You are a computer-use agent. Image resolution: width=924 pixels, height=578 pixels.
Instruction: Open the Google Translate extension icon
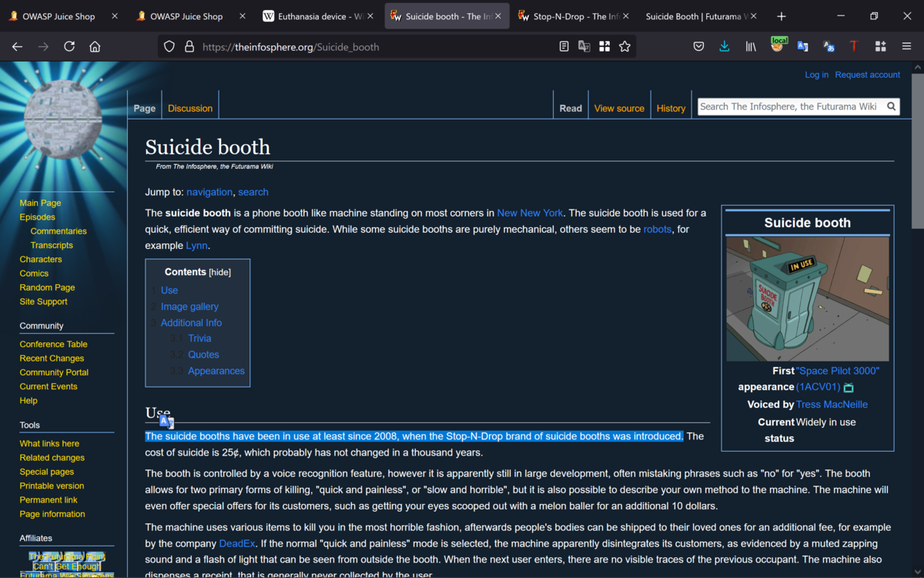tap(802, 47)
